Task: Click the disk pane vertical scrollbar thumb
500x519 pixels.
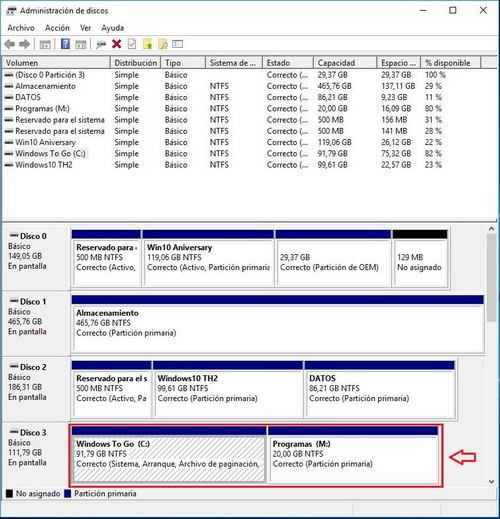Action: point(491,277)
